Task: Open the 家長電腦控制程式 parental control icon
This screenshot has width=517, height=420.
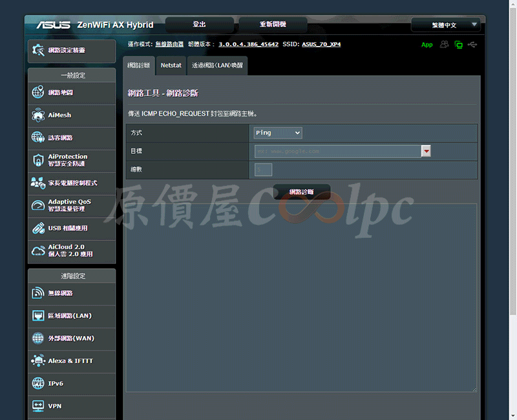Action: point(38,183)
